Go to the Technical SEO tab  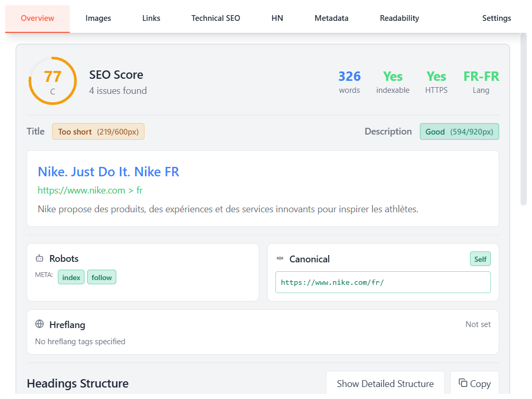pyautogui.click(x=215, y=18)
